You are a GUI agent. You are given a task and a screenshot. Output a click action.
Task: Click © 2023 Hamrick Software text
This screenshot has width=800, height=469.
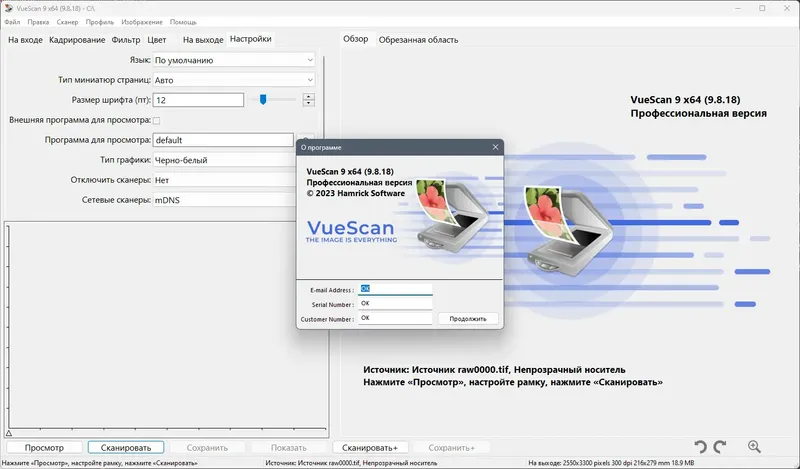click(356, 193)
